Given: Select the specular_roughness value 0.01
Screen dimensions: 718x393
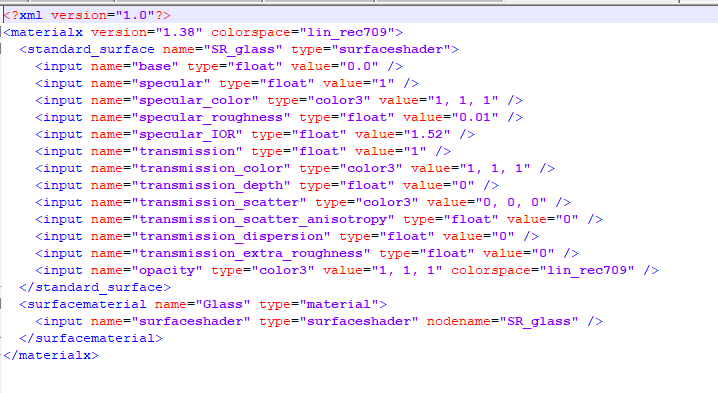Looking at the screenshot, I should point(474,117).
